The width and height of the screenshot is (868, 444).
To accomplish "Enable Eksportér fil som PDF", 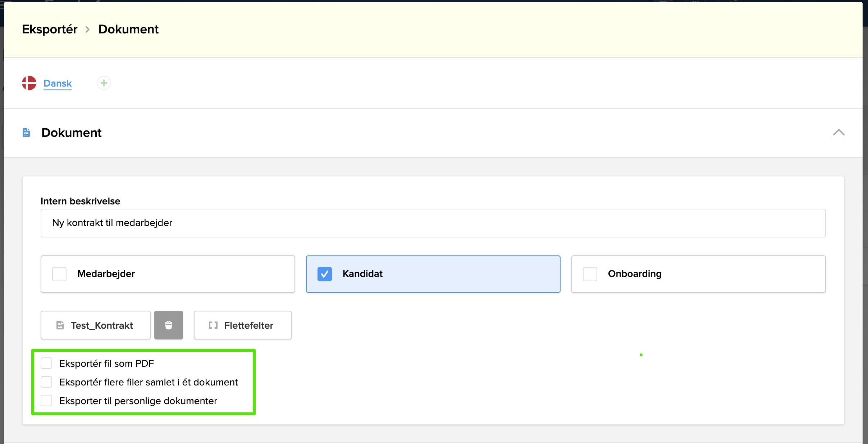I will coord(46,363).
